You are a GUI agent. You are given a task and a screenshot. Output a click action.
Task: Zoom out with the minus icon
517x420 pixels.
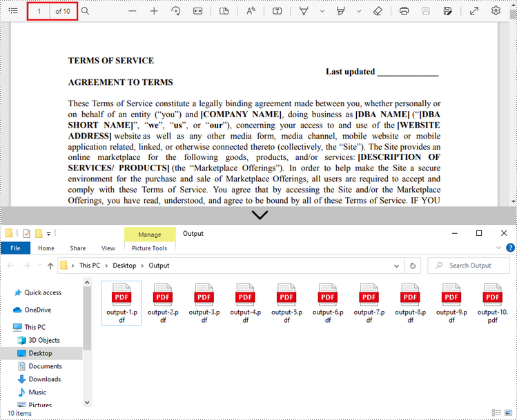tap(133, 11)
